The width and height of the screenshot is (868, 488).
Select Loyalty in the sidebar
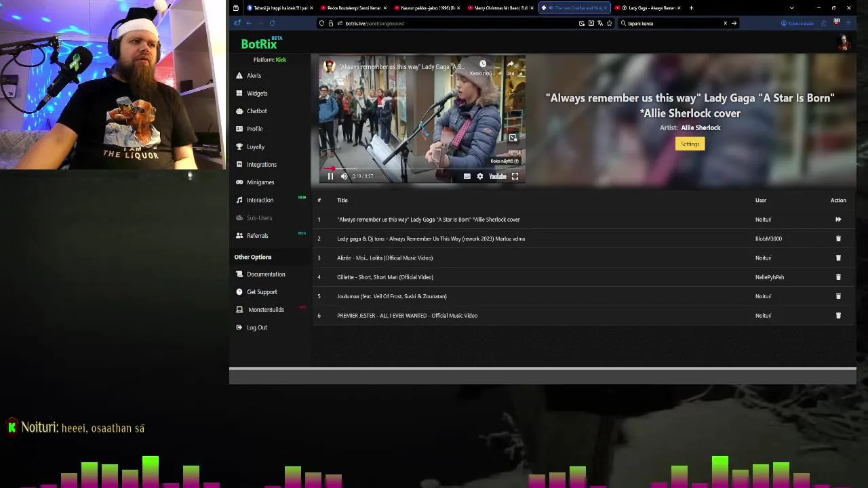tap(256, 147)
